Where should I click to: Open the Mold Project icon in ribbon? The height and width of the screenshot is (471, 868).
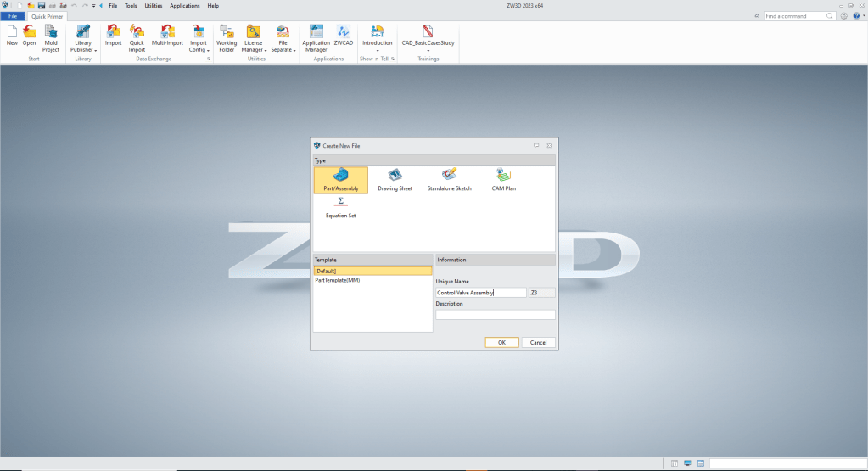pos(51,31)
